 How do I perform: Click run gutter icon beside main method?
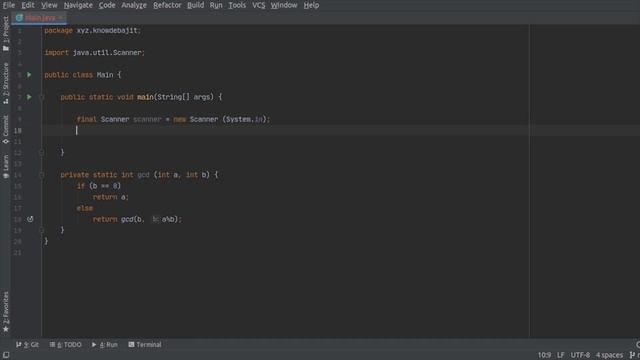pos(29,97)
